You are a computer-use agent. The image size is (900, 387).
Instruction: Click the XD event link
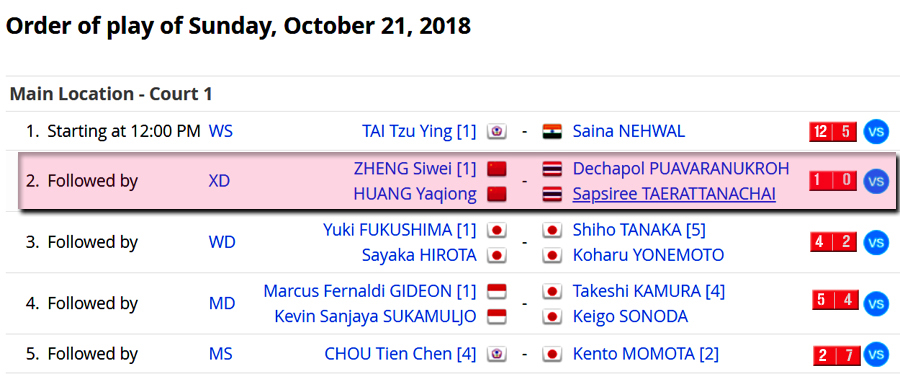(219, 181)
